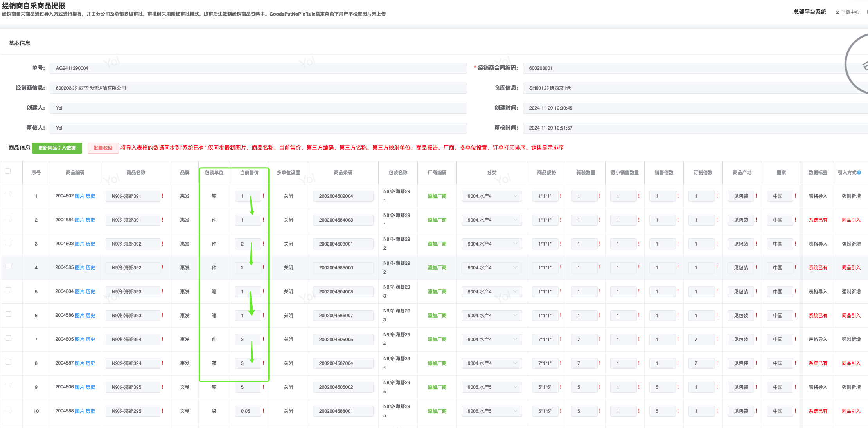Select the checkbox for row 4 item 2004585

point(9,266)
